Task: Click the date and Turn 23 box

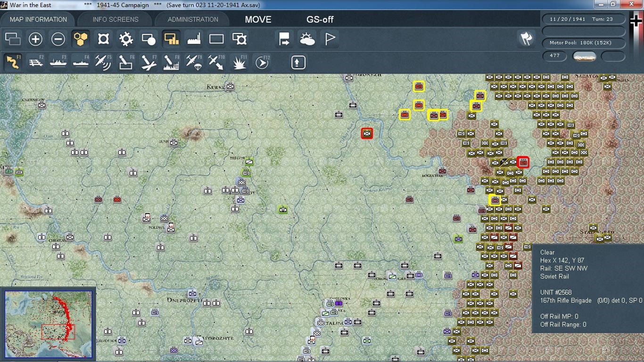Action: click(x=584, y=19)
